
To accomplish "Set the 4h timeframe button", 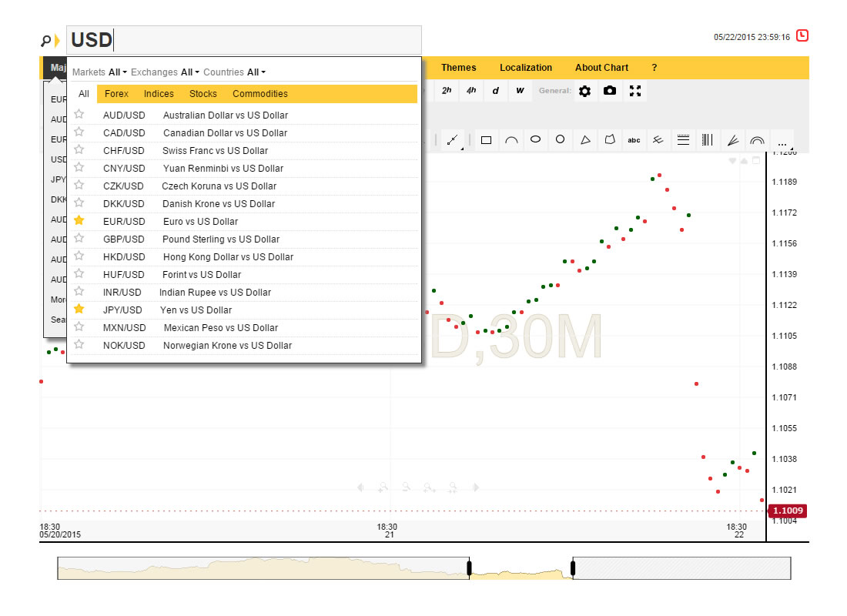I will tap(471, 91).
